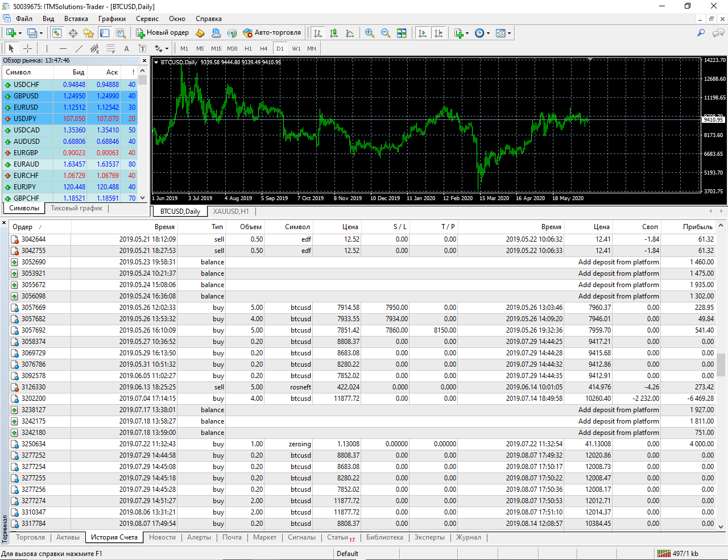Open the chart templates icon
The width and height of the screenshot is (728, 560).
pos(500,33)
